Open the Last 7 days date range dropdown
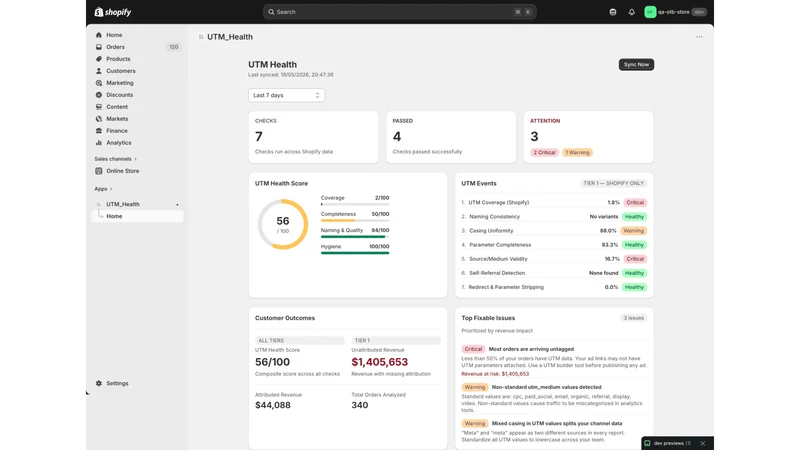 (x=287, y=95)
